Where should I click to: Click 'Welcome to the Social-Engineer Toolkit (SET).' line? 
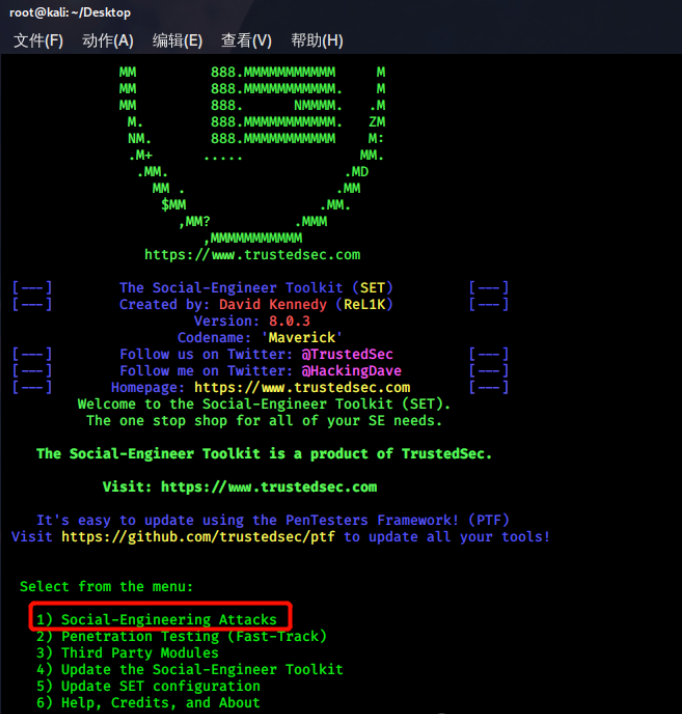[264, 404]
